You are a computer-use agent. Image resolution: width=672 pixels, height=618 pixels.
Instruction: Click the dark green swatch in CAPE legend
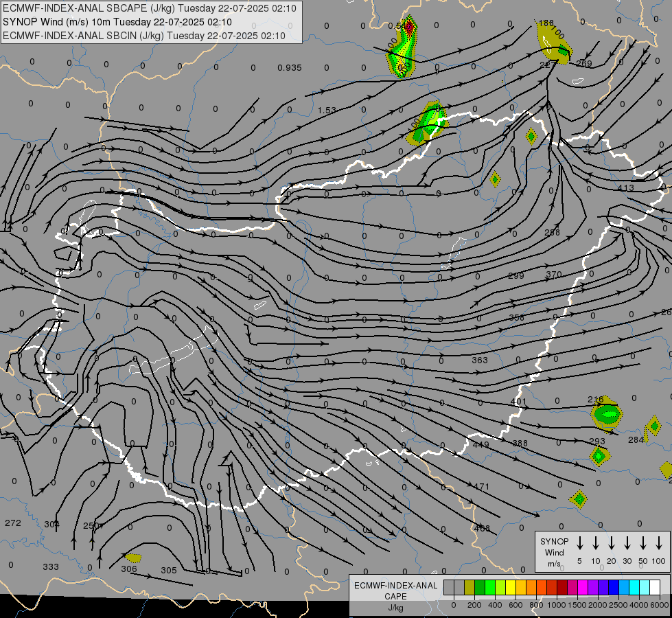tap(480, 588)
